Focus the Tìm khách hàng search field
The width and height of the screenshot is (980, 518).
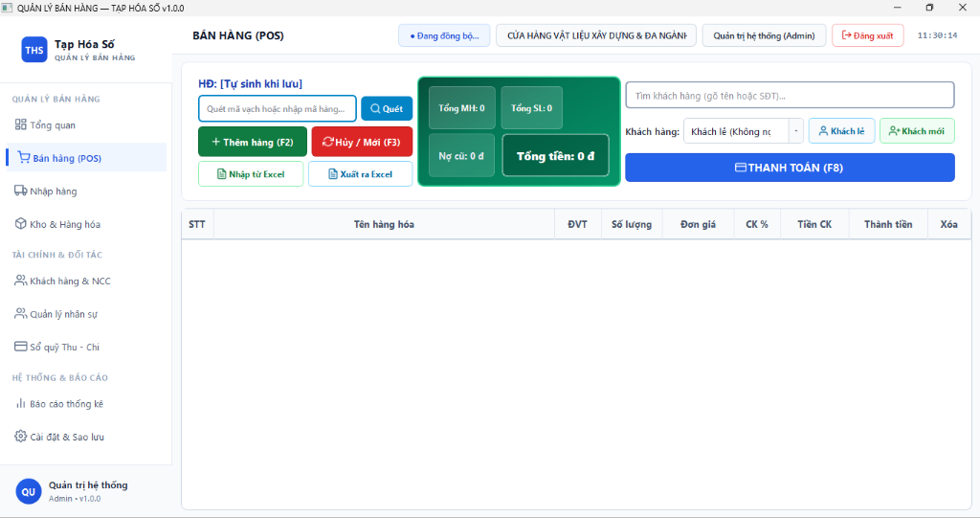(790, 96)
